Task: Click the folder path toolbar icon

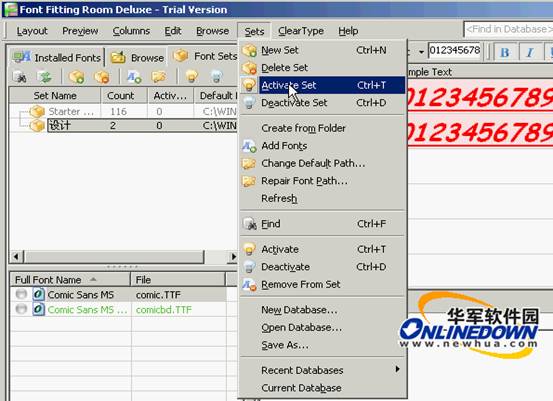Action: 159,77
